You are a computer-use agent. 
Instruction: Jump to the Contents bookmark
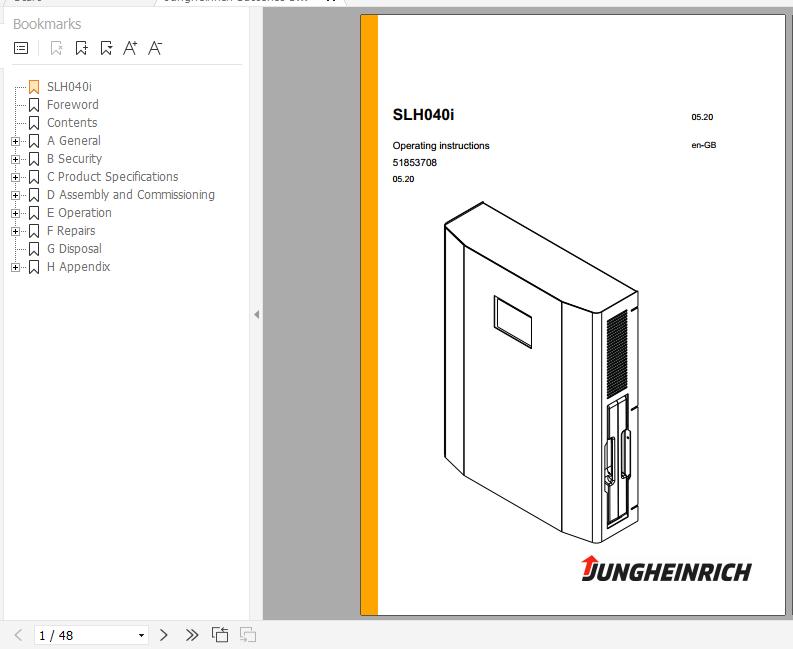72,123
